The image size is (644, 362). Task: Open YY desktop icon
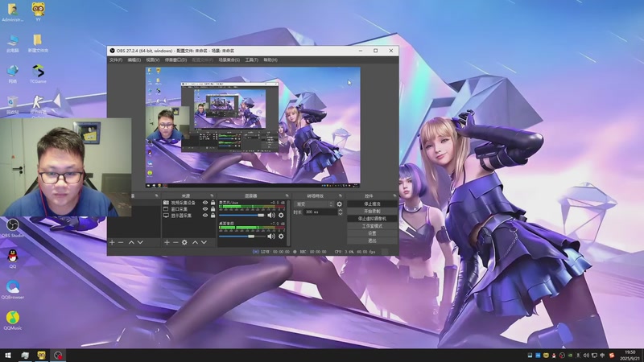[38, 11]
